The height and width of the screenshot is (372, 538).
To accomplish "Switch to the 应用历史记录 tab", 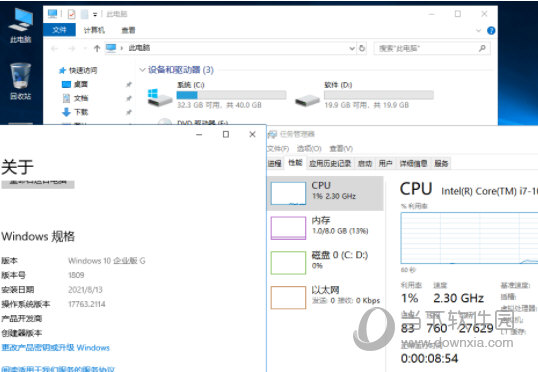I will click(x=330, y=163).
